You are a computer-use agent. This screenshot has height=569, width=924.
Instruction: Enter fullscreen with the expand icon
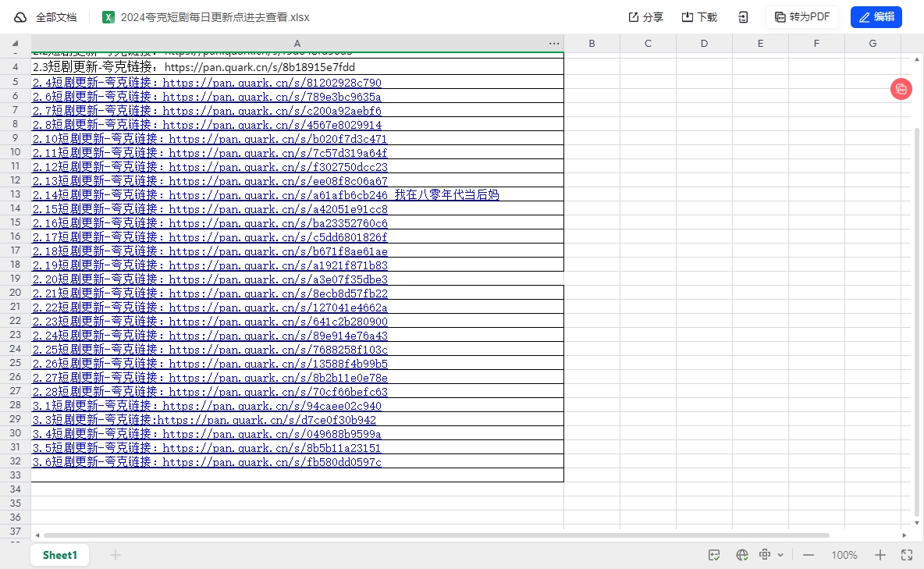907,556
